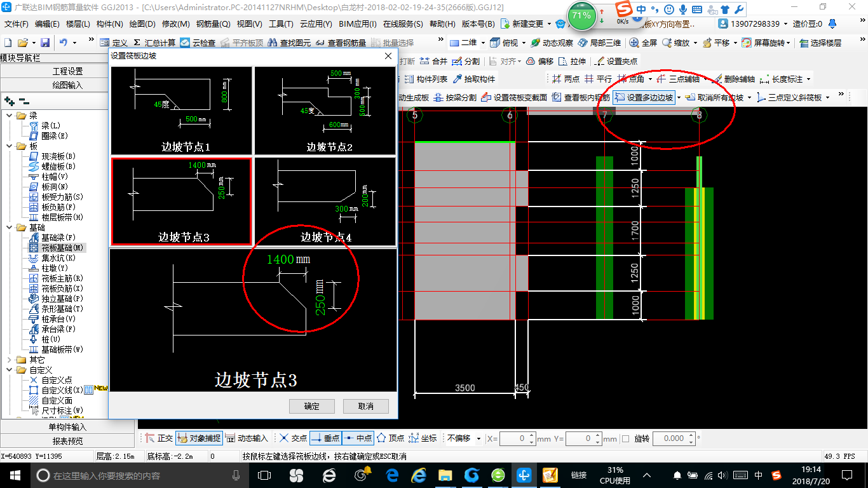Toggle 正交 orthogonal mode
Screen dimensions: 868x488
159,438
